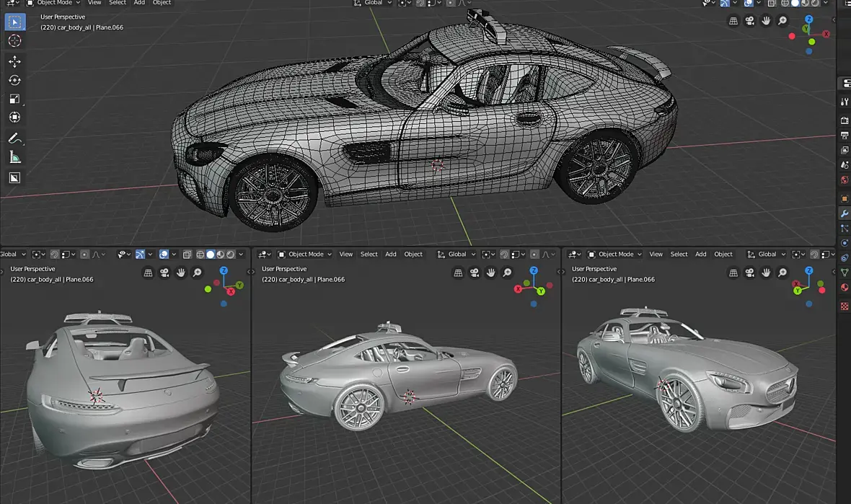Click pan hand icon in bottom-right viewport
Screen dimensions: 851x504
(766, 273)
